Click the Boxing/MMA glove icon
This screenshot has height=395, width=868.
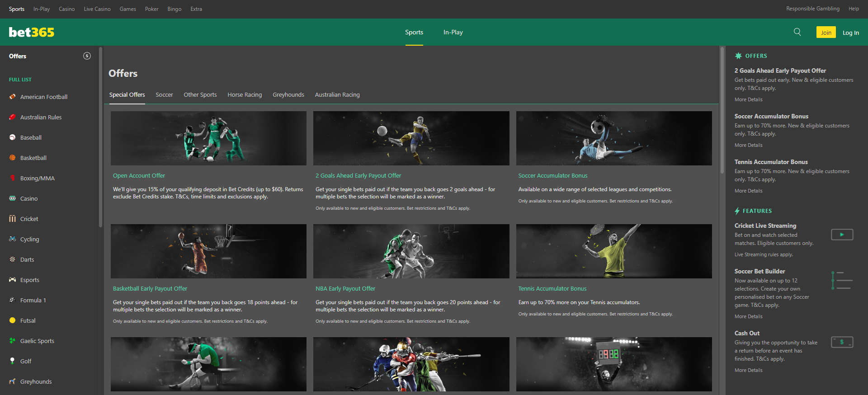tap(12, 178)
